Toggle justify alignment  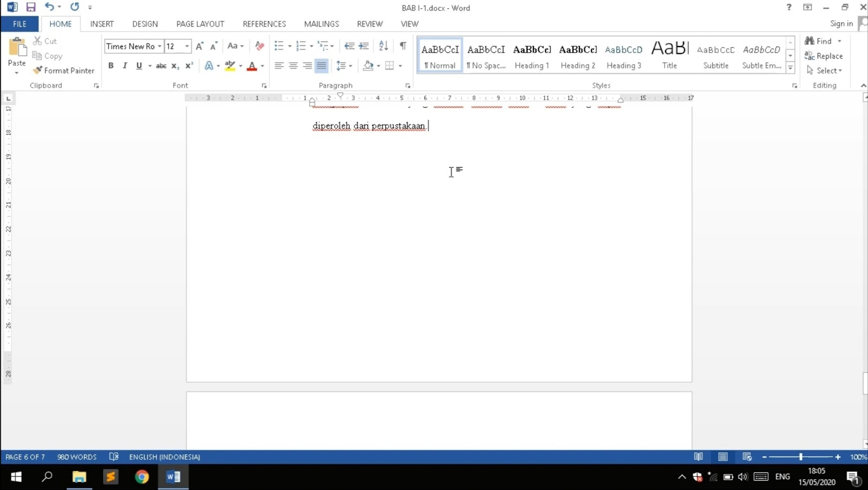coord(322,66)
